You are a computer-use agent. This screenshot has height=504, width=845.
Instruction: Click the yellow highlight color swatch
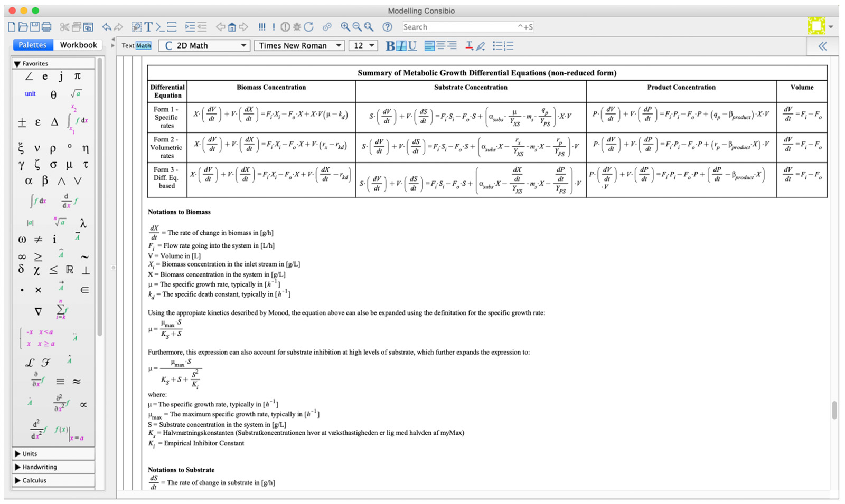tap(816, 25)
